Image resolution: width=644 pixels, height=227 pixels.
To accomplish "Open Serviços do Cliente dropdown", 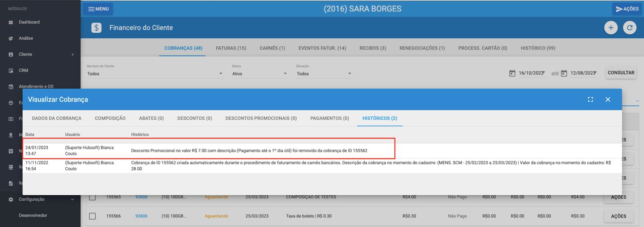I will pos(155,73).
